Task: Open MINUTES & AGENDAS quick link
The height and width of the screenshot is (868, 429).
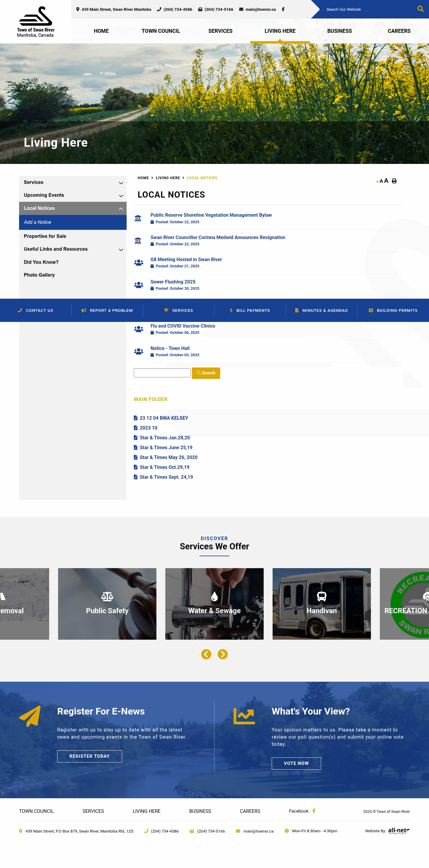Action: pos(321,310)
